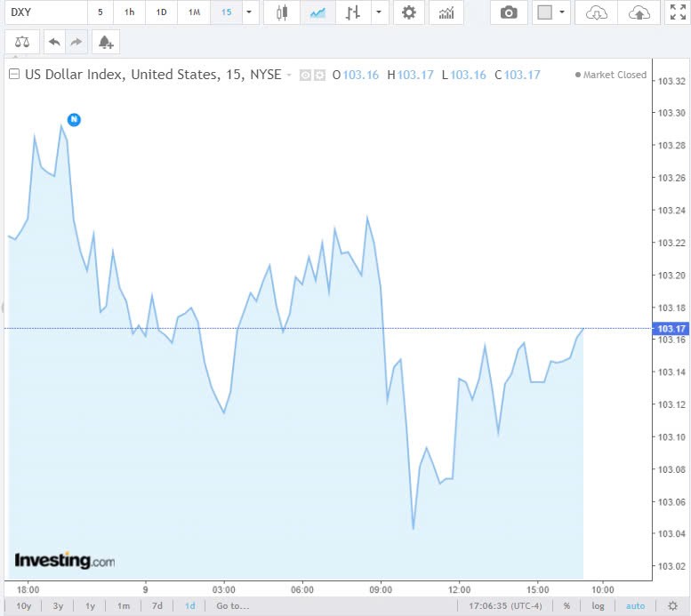The width and height of the screenshot is (691, 616).
Task: Switch to bars chart style
Action: click(352, 12)
